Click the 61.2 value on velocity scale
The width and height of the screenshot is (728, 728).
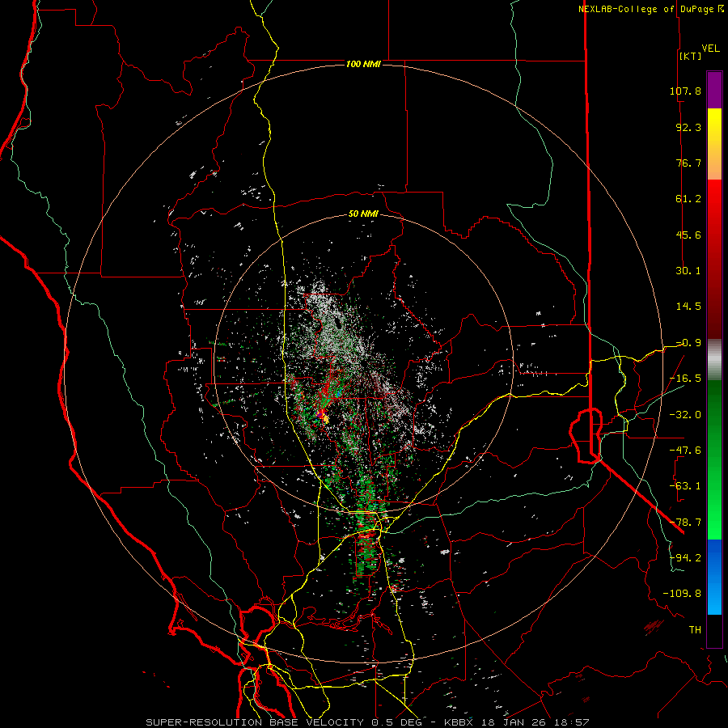click(688, 199)
